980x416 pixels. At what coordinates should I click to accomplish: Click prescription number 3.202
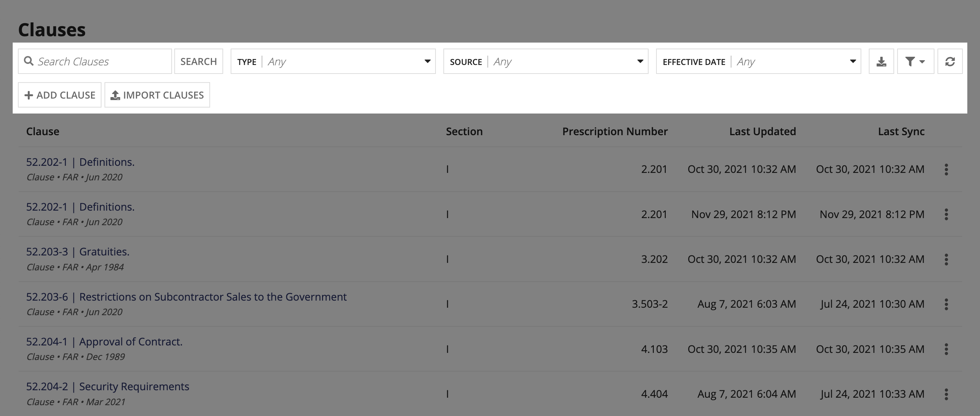654,259
